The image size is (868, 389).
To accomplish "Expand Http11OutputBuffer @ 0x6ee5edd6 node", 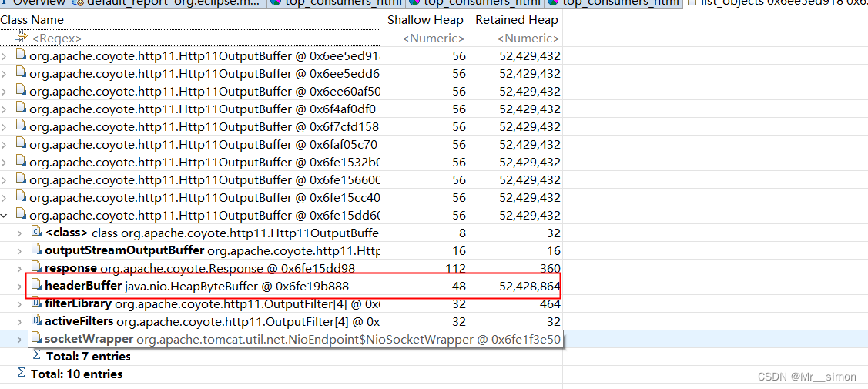I will pos(5,74).
